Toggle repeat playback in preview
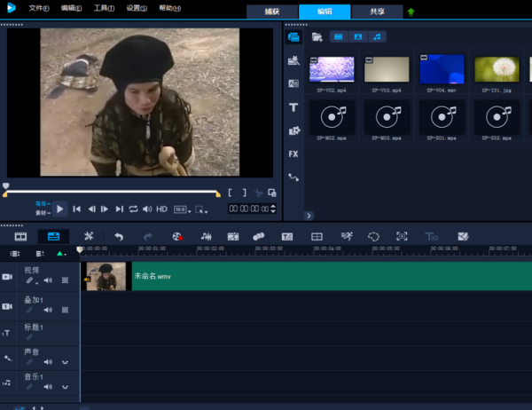532x410 pixels. tap(133, 209)
